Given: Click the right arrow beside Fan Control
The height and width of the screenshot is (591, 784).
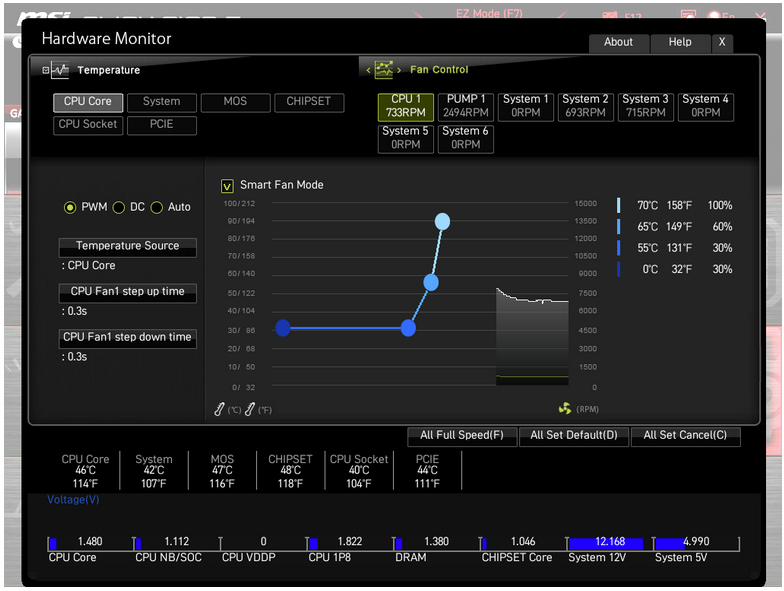Looking at the screenshot, I should (399, 70).
